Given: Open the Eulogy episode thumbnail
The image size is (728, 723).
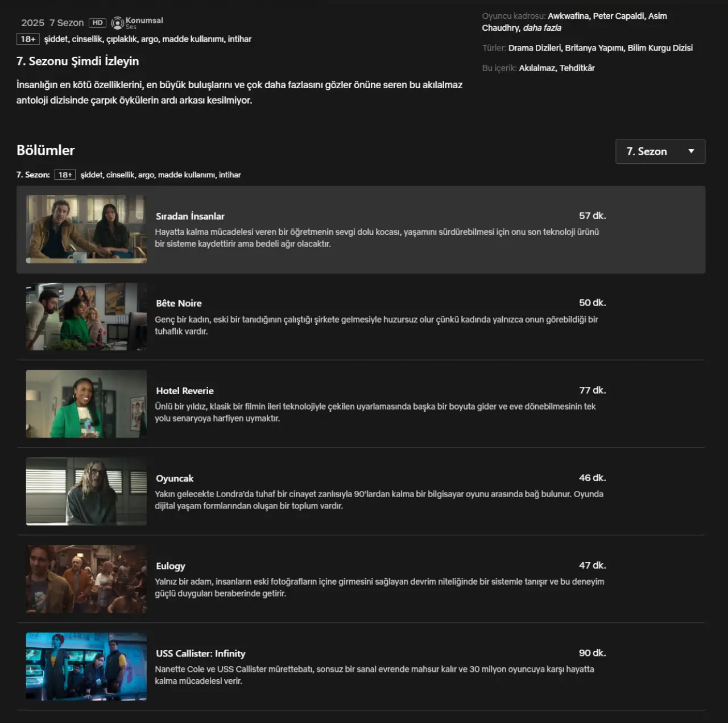Looking at the screenshot, I should point(86,579).
